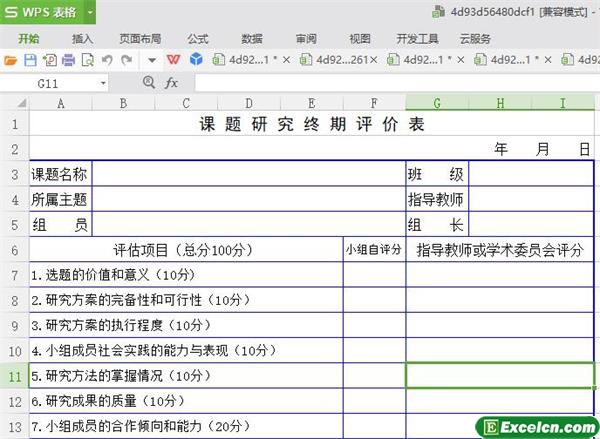
Task: Click the 课题名称 cell
Action: click(60, 174)
